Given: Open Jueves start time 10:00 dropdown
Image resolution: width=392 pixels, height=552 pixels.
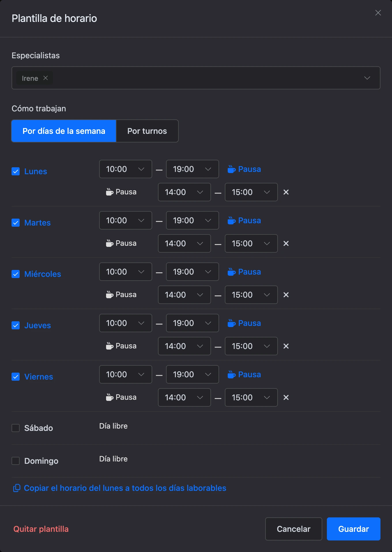Looking at the screenshot, I should click(x=126, y=323).
